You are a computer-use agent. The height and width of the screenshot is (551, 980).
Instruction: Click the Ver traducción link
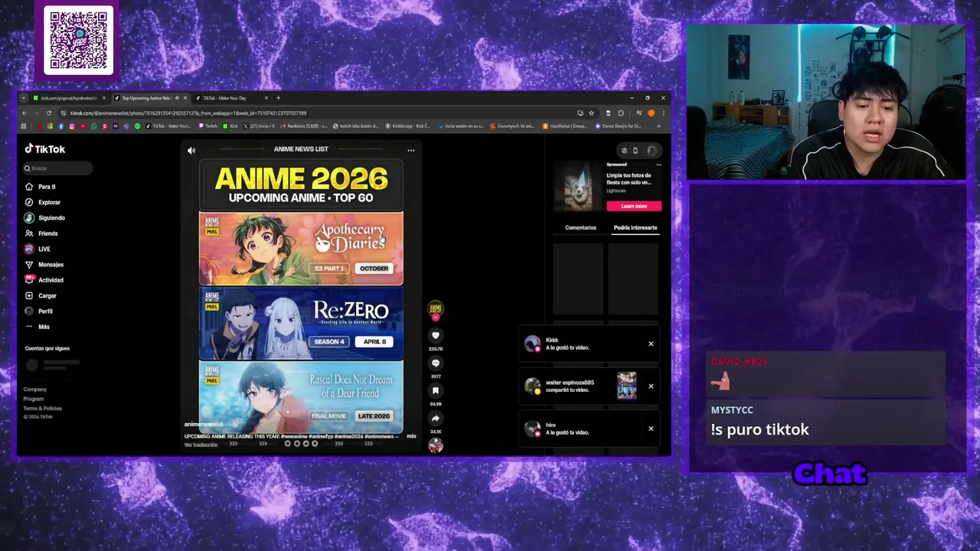point(201,445)
